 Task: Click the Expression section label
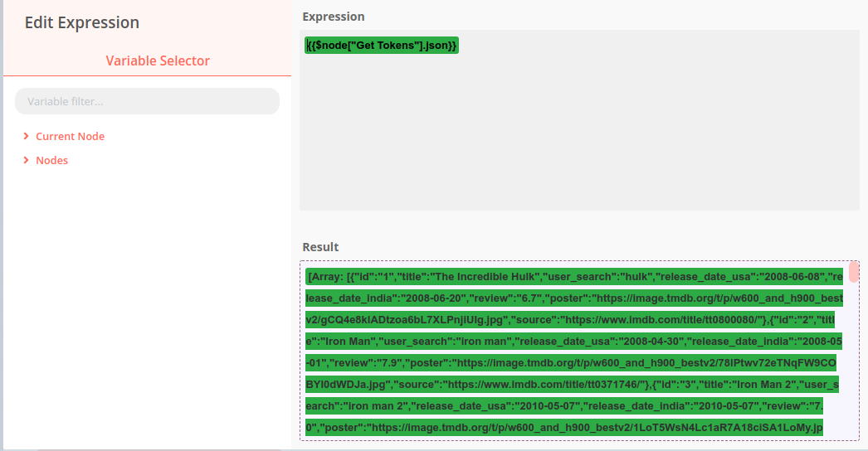[x=333, y=17]
